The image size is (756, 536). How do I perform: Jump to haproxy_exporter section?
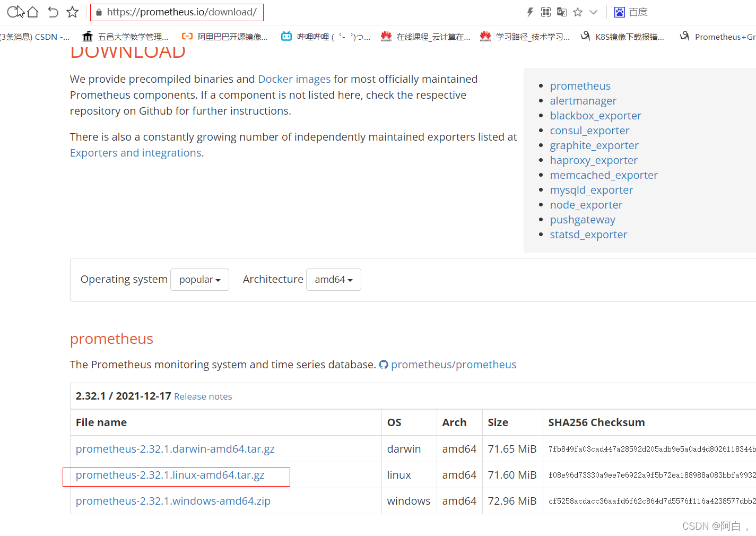click(594, 160)
